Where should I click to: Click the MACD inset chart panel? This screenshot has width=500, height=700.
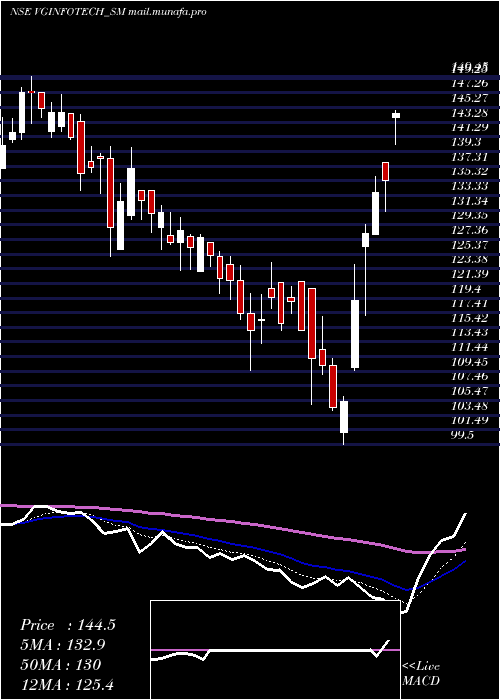[x=275, y=650]
